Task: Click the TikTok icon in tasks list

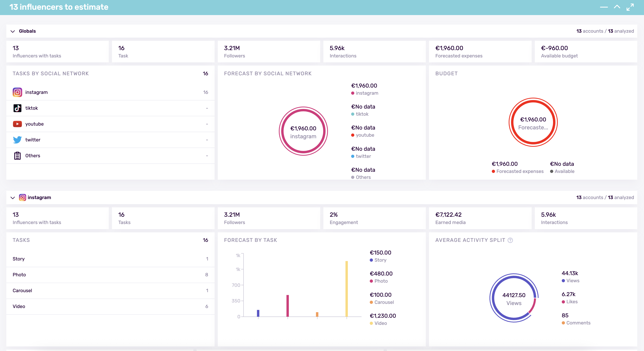Action: 17,108
